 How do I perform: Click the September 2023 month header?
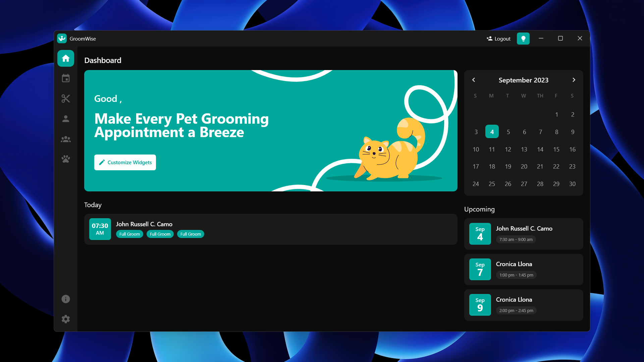pyautogui.click(x=523, y=80)
